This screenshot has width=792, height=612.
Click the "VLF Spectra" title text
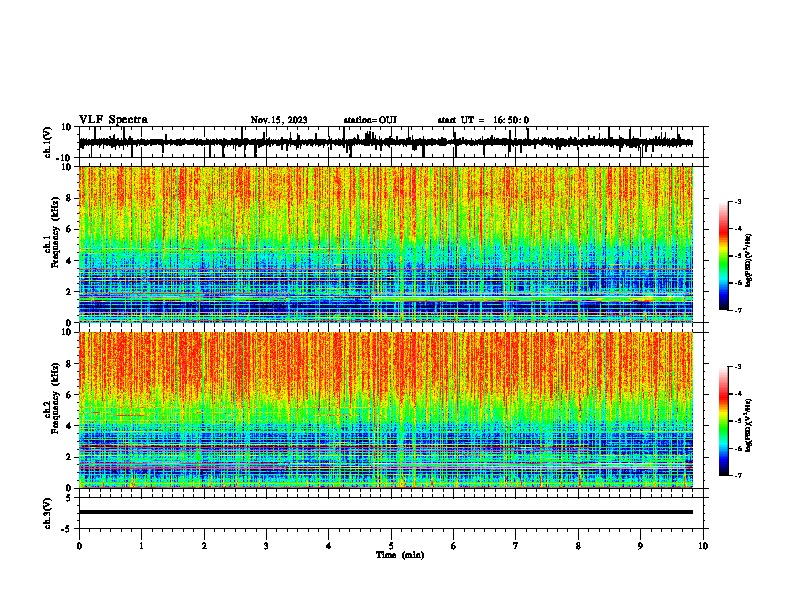pos(113,120)
